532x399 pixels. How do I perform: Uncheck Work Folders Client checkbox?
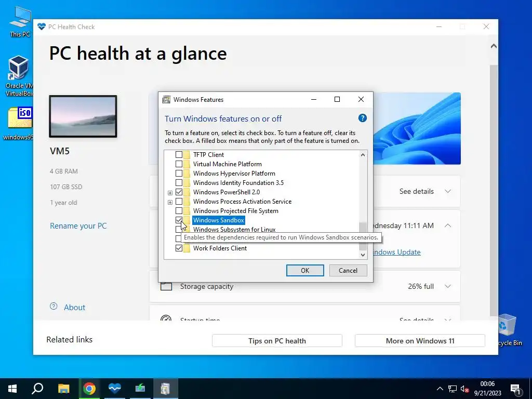(x=179, y=248)
